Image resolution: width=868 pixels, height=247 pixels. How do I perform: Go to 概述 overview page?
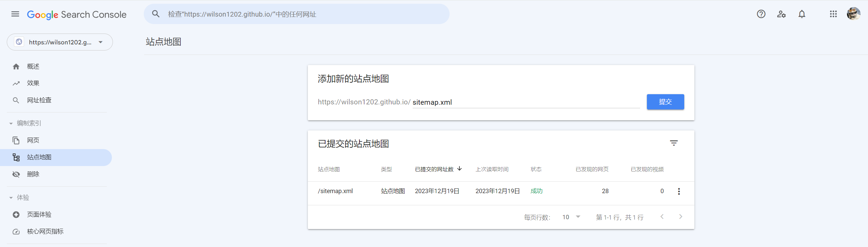(x=33, y=66)
